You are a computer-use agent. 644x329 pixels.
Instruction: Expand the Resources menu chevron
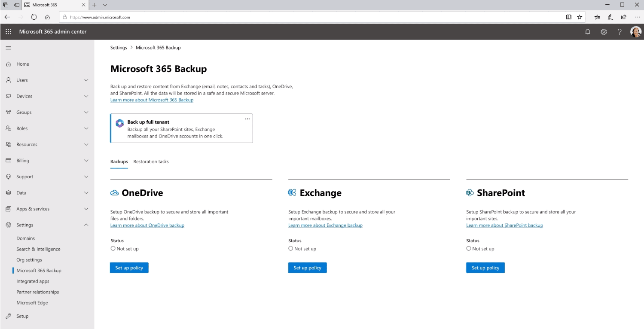click(x=86, y=145)
